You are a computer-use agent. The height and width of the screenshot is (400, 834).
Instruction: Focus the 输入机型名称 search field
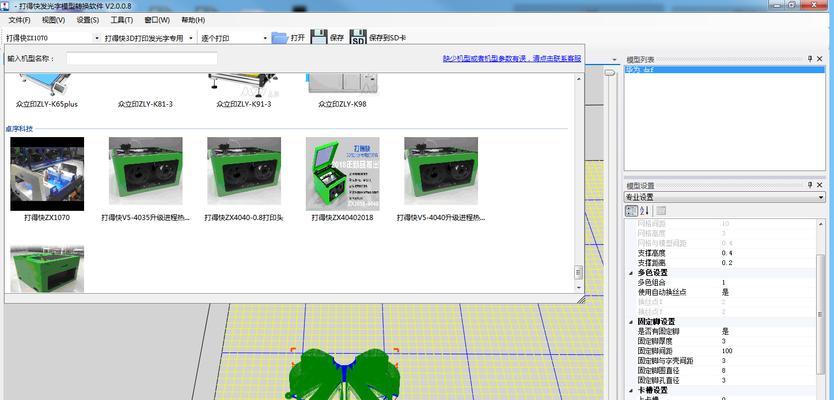pyautogui.click(x=142, y=59)
